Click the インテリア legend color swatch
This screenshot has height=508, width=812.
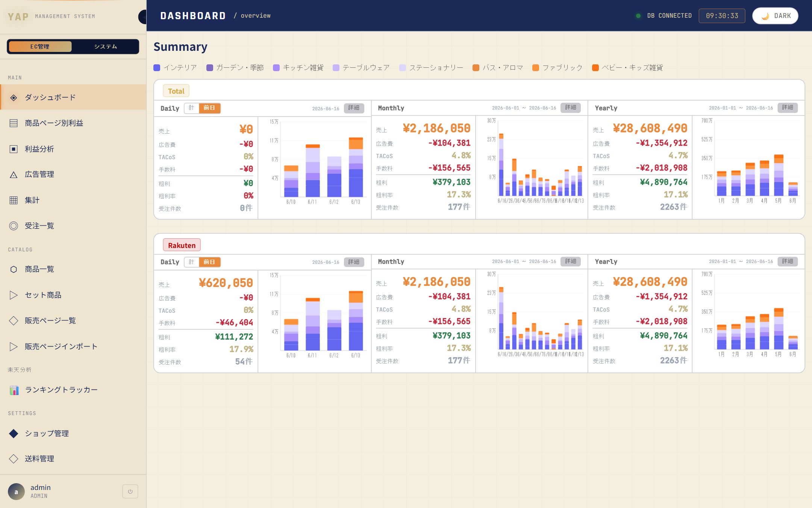[157, 68]
